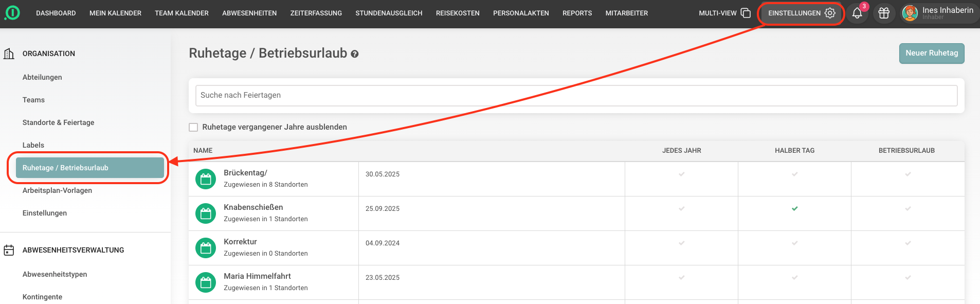Open Mitarbeiter in the top navigation
980x304 pixels.
[627, 13]
